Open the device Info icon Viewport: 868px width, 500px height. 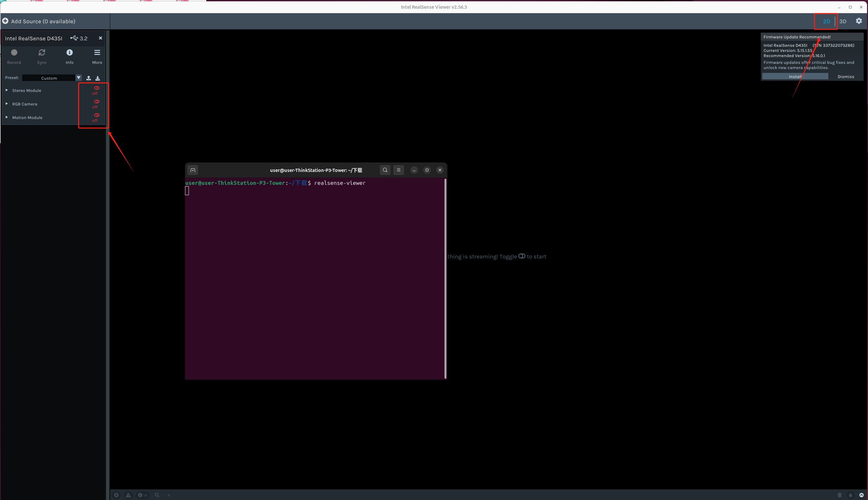pyautogui.click(x=70, y=53)
